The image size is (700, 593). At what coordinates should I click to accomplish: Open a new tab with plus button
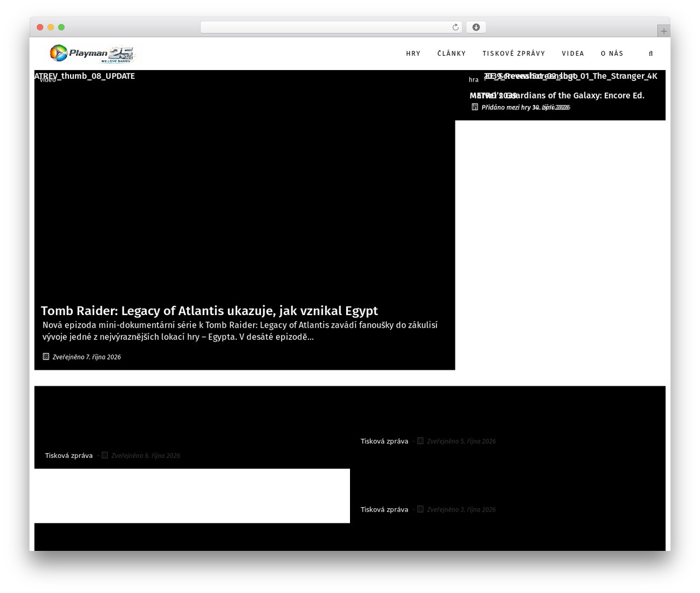(x=664, y=31)
